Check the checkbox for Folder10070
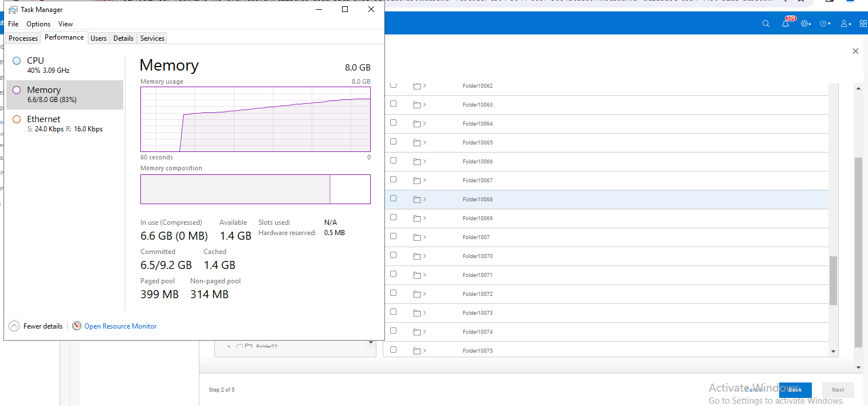This screenshot has height=406, width=868. (393, 255)
